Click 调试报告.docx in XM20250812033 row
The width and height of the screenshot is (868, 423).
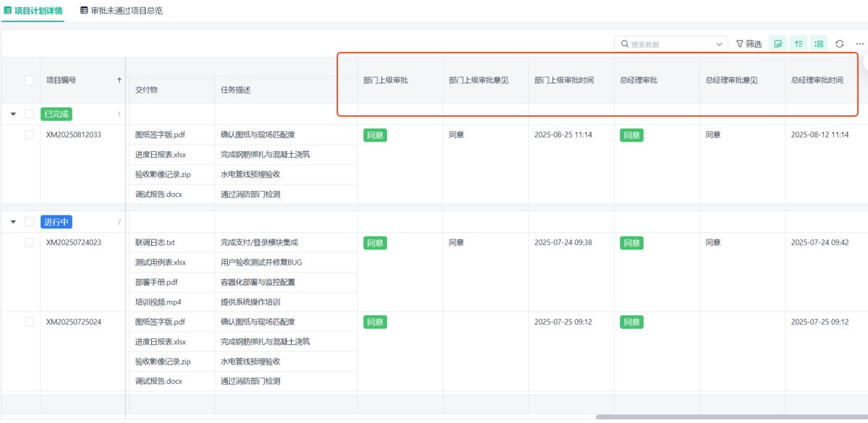click(159, 195)
